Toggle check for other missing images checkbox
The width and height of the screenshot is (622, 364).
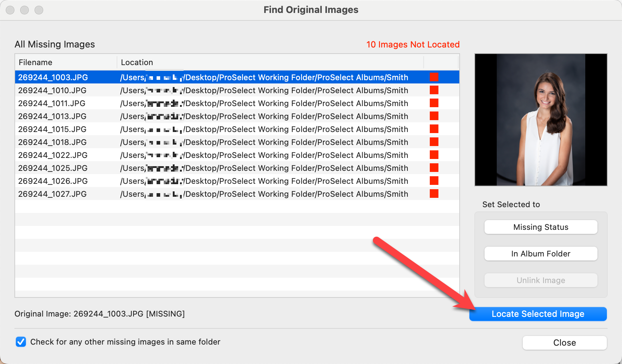(x=21, y=342)
